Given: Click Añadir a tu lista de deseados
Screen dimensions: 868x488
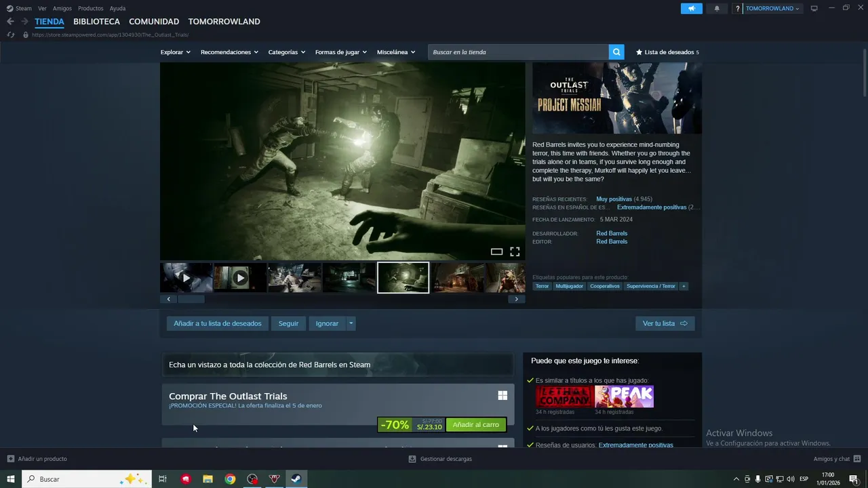Looking at the screenshot, I should (218, 323).
